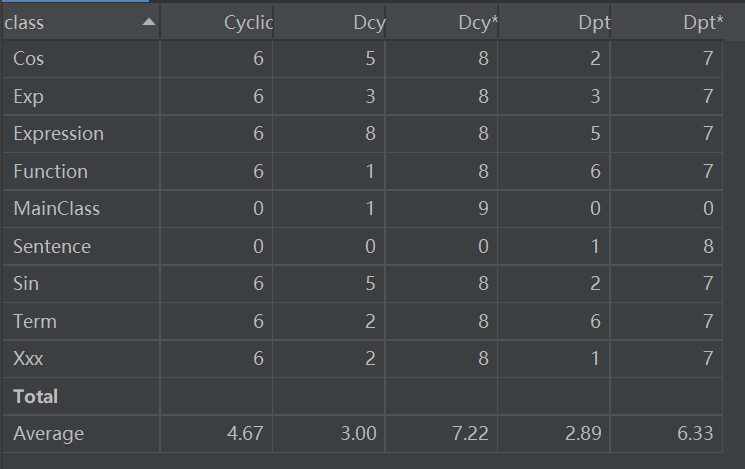Viewport: 745px width, 469px height.
Task: Select the Expression class row
Action: click(x=58, y=134)
